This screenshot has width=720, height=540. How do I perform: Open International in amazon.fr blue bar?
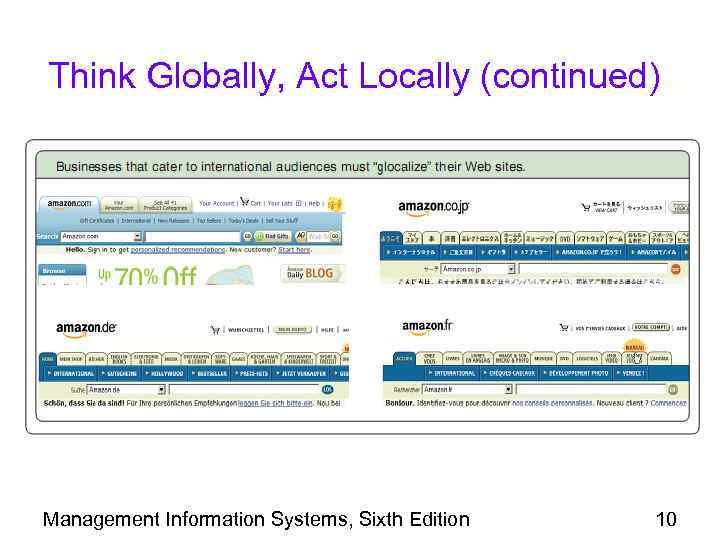(454, 373)
